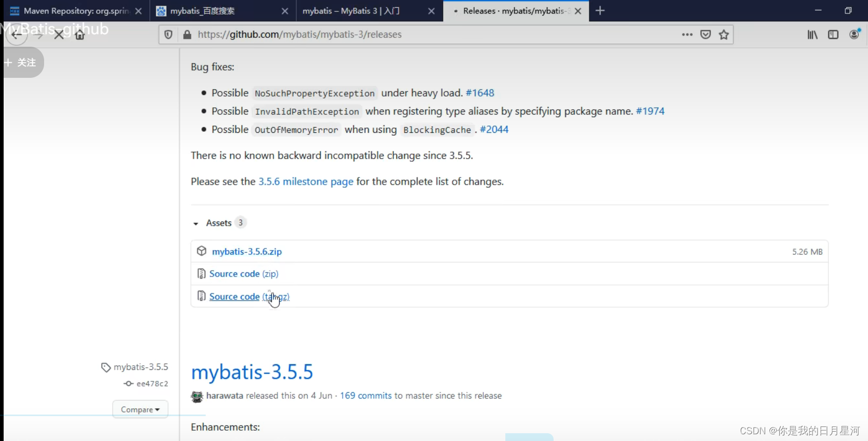Click the tag icon next to mybatis-3.5.5
The height and width of the screenshot is (441, 868).
coord(106,367)
